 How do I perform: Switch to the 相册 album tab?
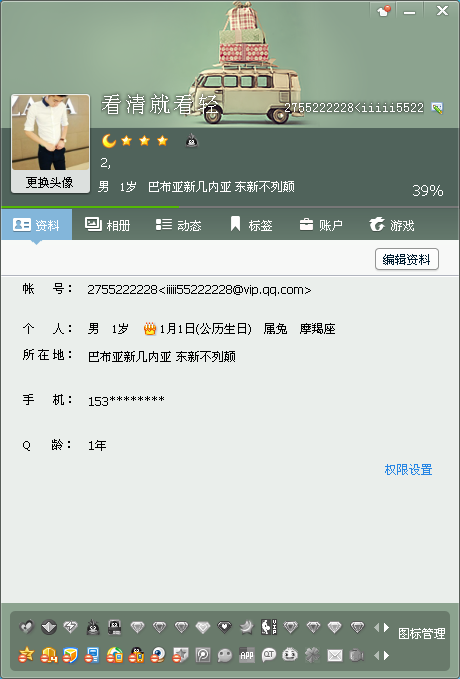pos(108,225)
